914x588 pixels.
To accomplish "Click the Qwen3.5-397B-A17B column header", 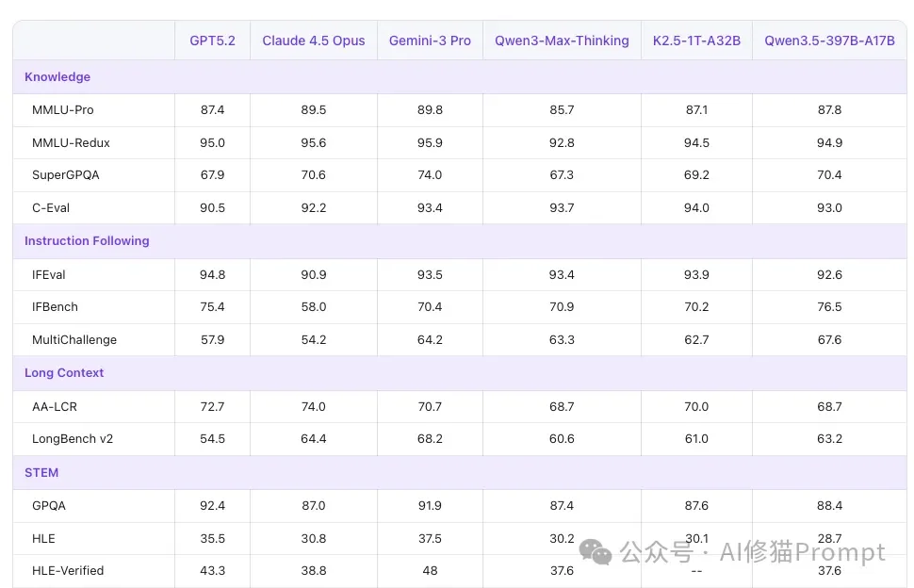I will pos(829,41).
